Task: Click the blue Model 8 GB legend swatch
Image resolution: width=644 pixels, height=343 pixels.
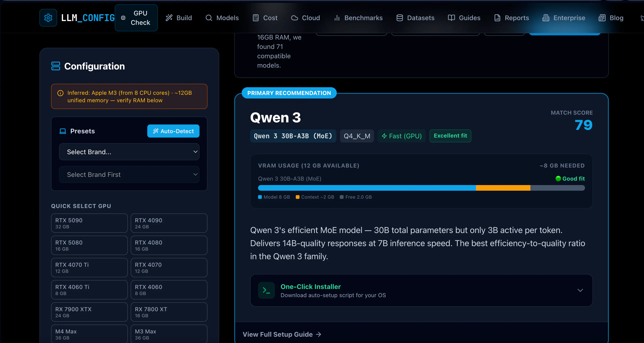Action: click(260, 197)
